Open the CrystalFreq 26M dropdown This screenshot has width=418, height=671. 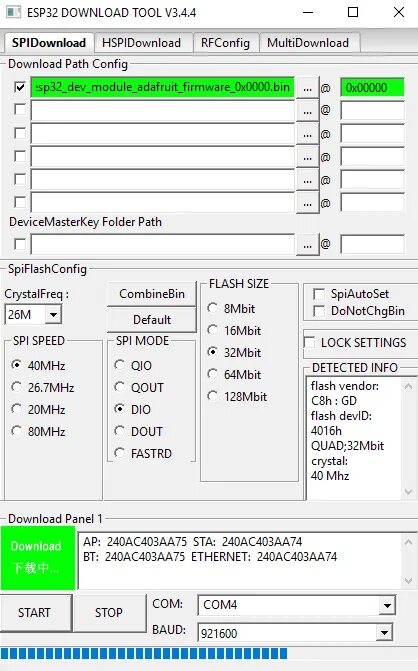click(x=53, y=315)
